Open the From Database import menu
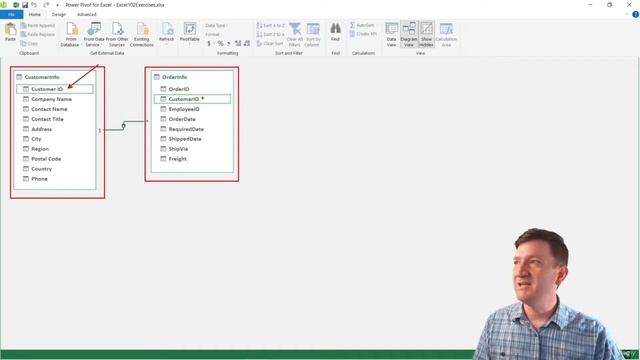This screenshot has height=360, width=640. pos(71,34)
